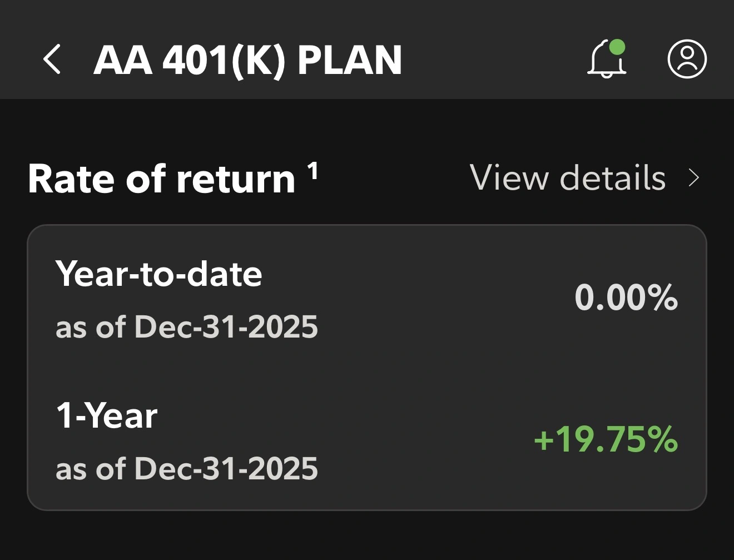Open the user profile icon

click(x=687, y=59)
